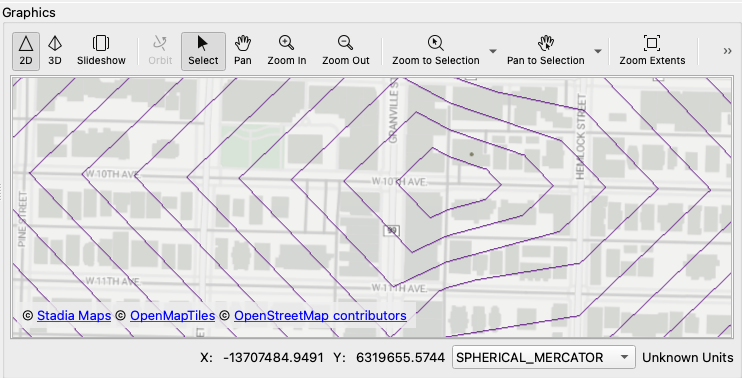
Task: Switch to 3D view mode
Action: pos(55,51)
